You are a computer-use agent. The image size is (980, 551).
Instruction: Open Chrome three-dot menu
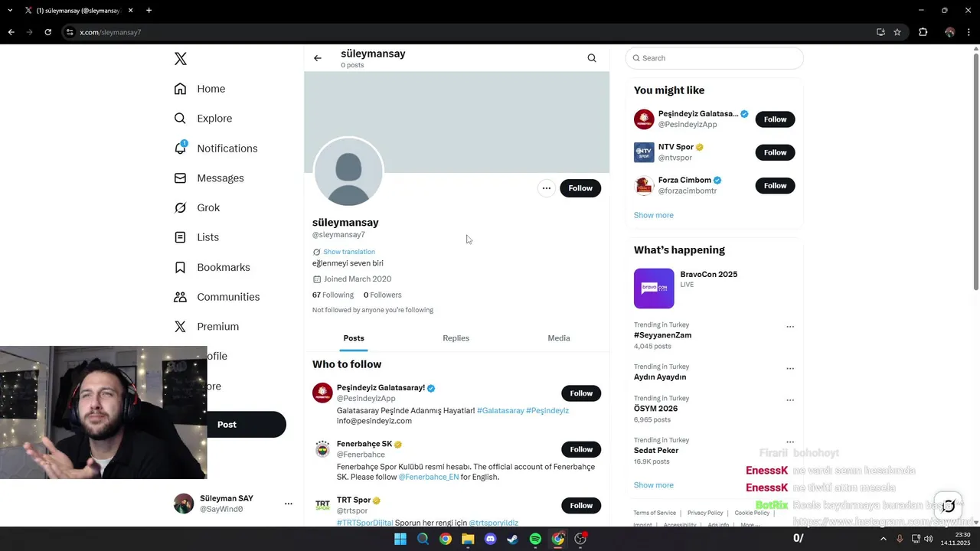point(969,32)
